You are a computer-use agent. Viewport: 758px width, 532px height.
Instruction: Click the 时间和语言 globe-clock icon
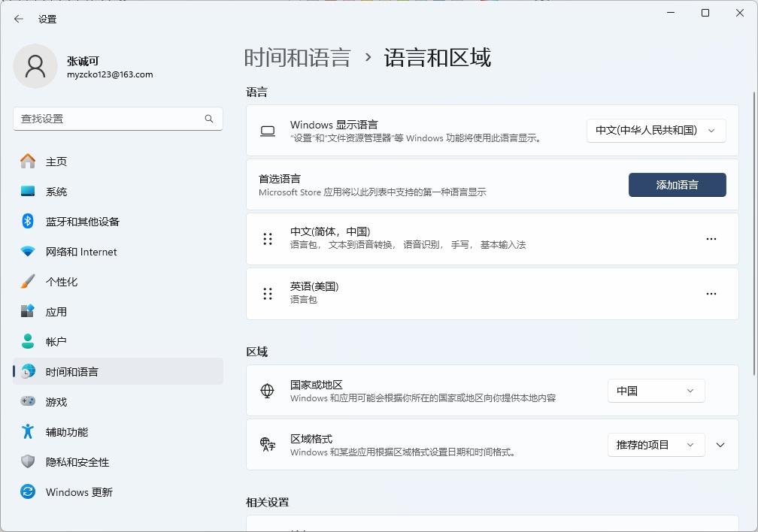[28, 372]
